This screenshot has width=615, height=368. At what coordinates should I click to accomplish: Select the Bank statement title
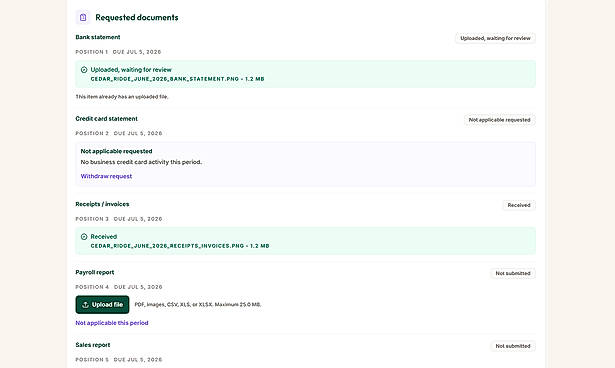(x=98, y=37)
